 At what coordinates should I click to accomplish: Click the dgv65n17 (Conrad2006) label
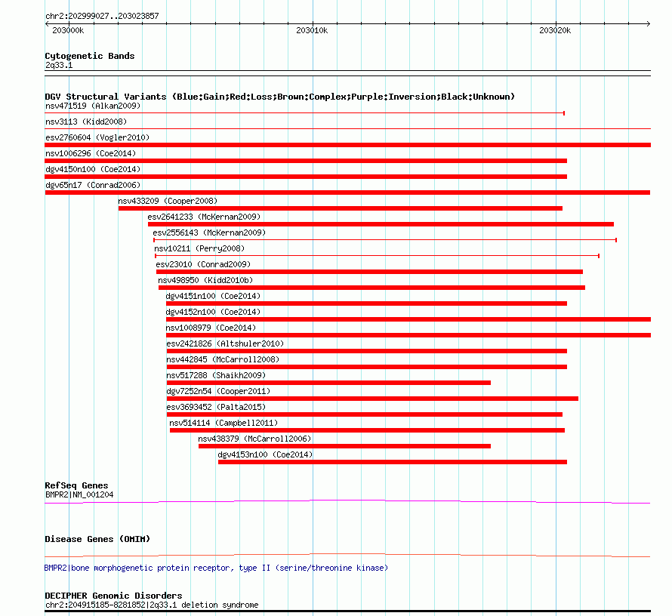coord(93,185)
